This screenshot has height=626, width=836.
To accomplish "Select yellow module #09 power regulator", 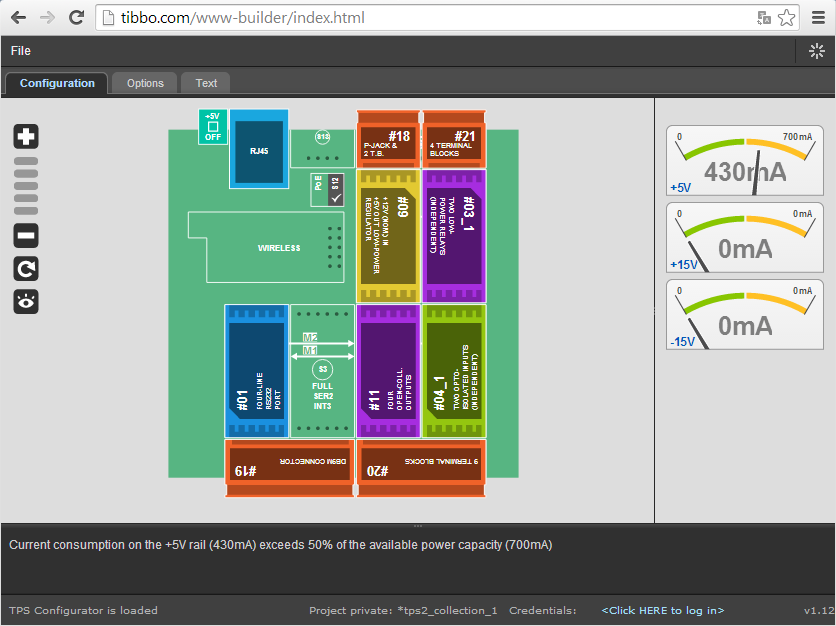I will pyautogui.click(x=387, y=236).
